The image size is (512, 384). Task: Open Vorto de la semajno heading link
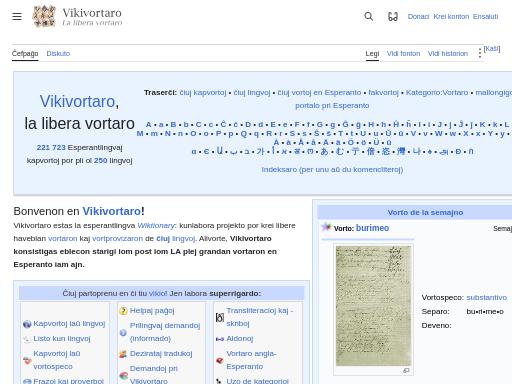click(425, 212)
